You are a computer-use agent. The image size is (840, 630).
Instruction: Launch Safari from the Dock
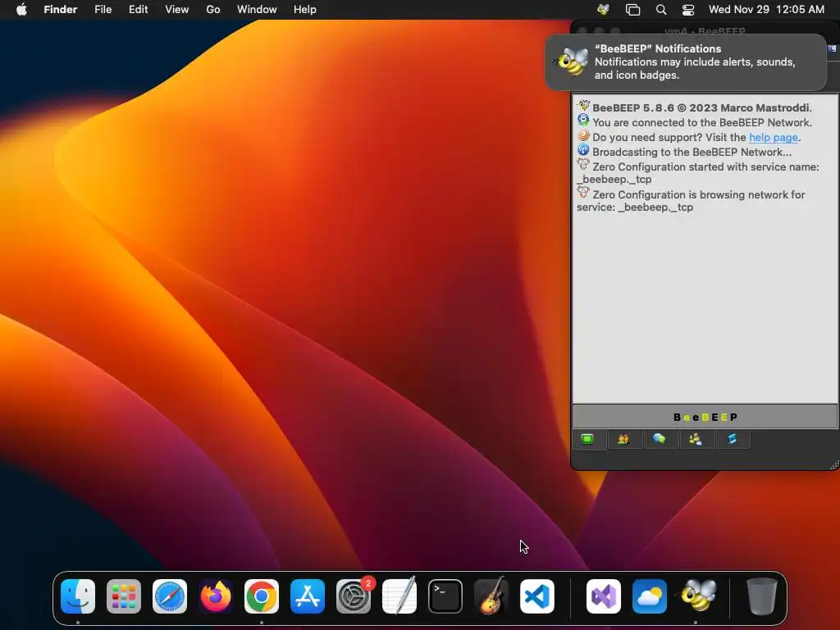point(170,596)
